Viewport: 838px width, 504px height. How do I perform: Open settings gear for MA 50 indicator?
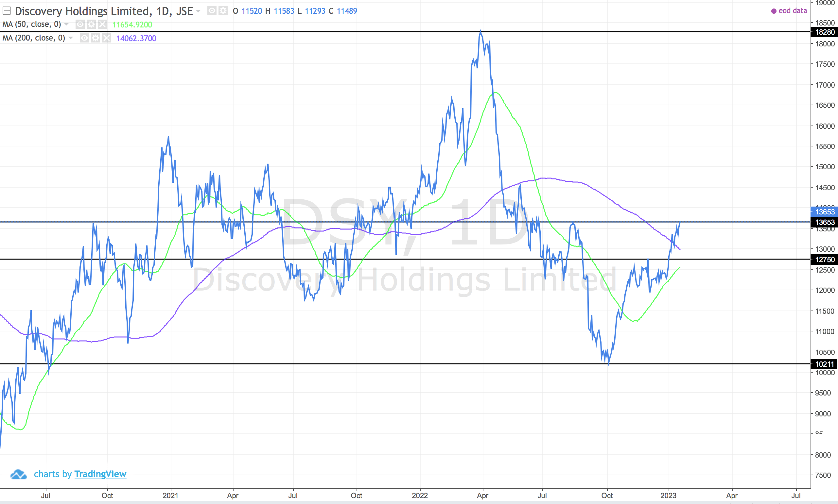tap(91, 24)
